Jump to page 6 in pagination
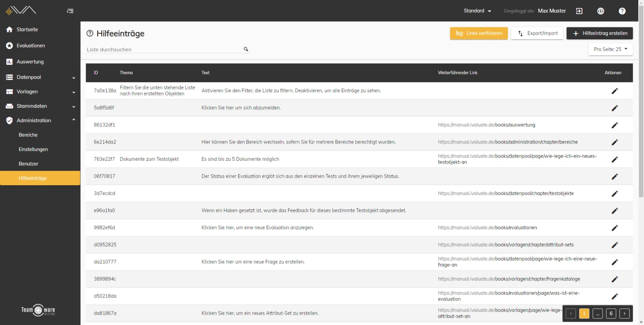Viewport: 644px width, 325px height. coord(611,314)
